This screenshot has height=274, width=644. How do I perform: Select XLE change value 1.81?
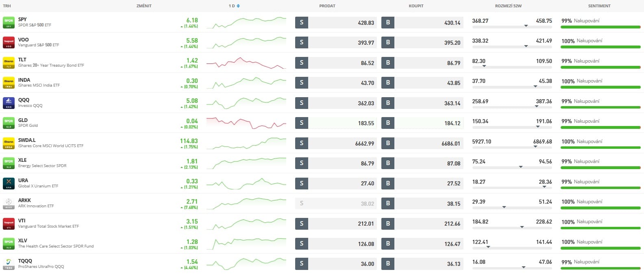(x=192, y=161)
